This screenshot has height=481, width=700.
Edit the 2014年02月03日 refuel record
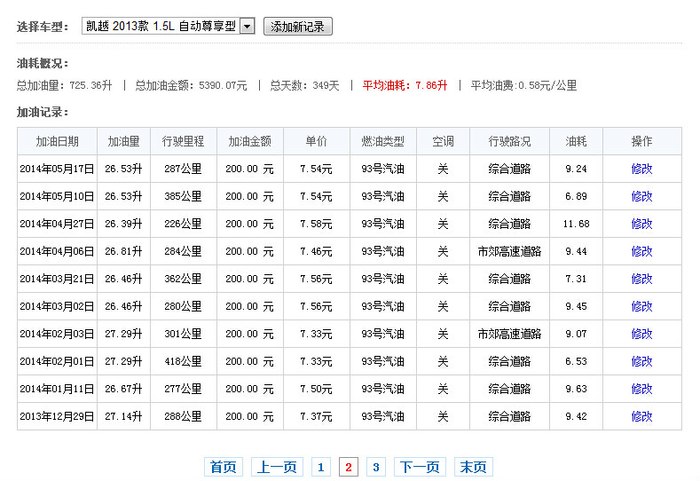(x=641, y=334)
